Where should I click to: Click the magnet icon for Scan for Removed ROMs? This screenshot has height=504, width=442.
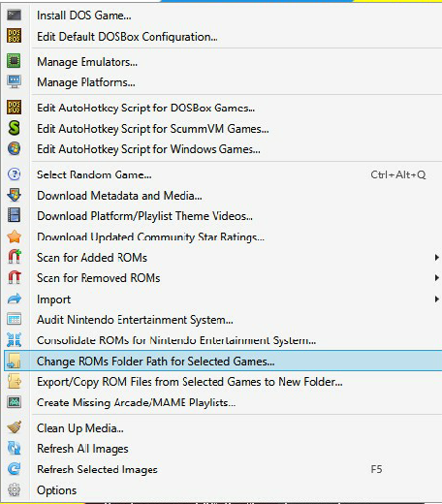point(14,277)
